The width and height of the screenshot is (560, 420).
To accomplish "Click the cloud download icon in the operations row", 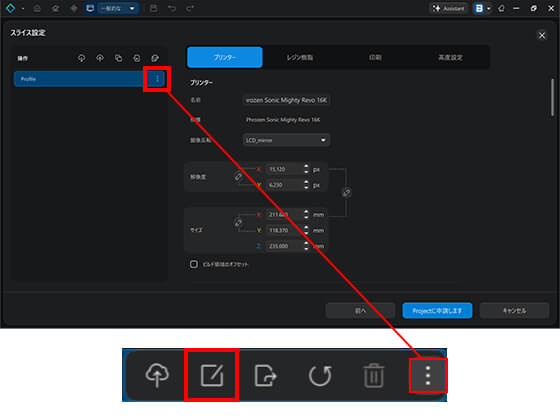I will coord(81,58).
